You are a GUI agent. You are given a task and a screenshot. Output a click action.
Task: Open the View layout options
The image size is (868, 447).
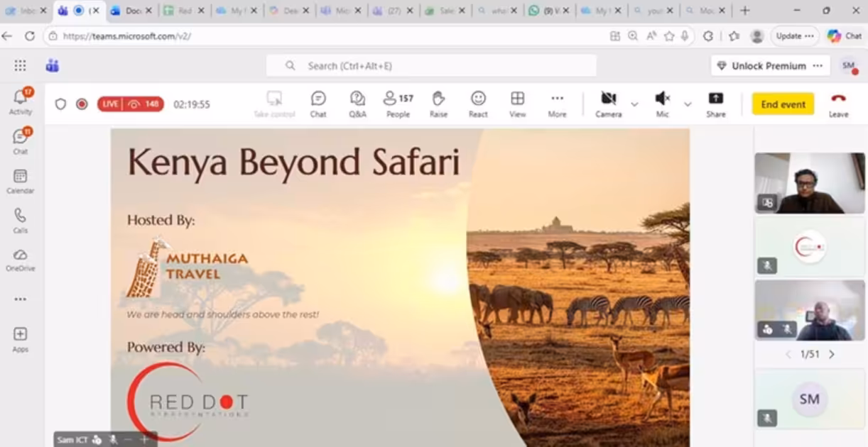[x=517, y=104]
